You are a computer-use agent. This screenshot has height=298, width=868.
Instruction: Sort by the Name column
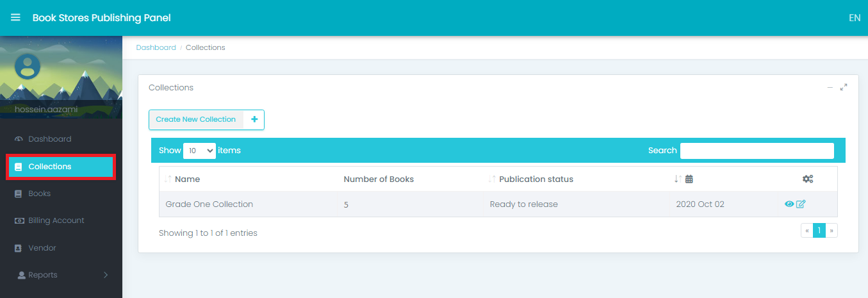183,179
